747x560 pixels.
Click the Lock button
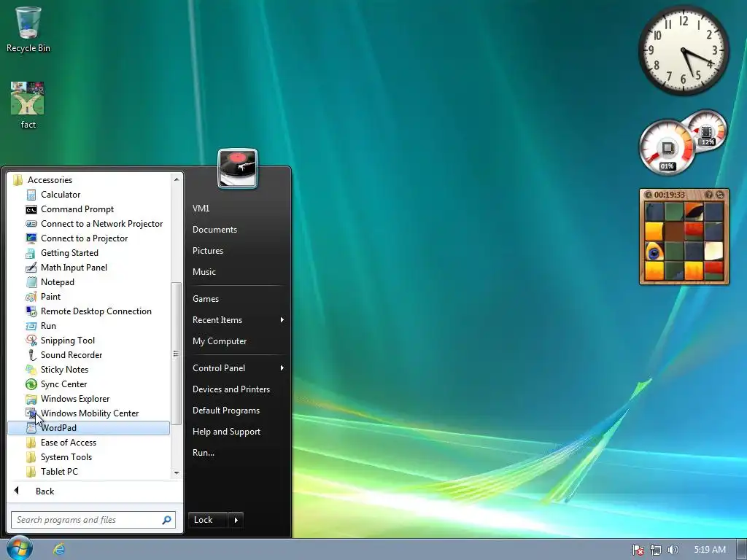[x=209, y=520]
